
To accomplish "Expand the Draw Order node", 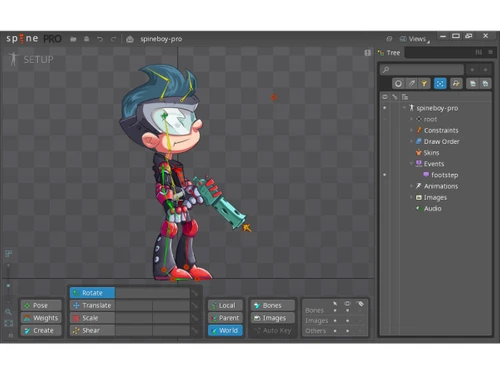I will coord(411,141).
